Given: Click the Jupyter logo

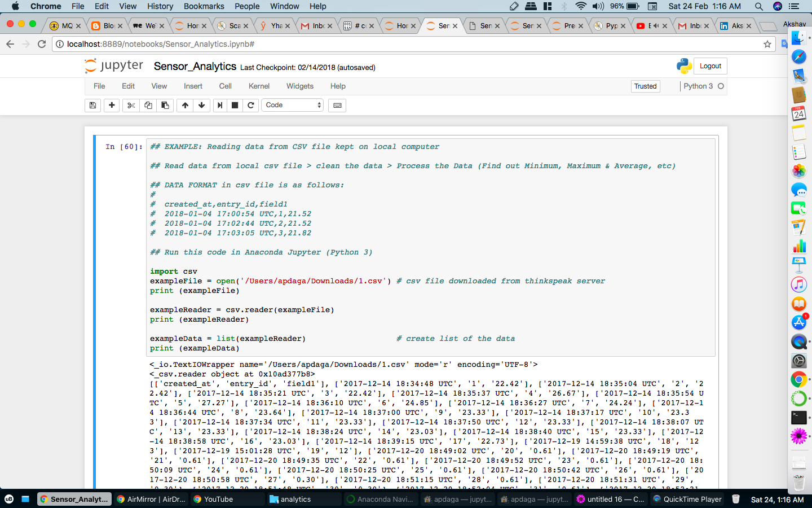Looking at the screenshot, I should [x=113, y=65].
